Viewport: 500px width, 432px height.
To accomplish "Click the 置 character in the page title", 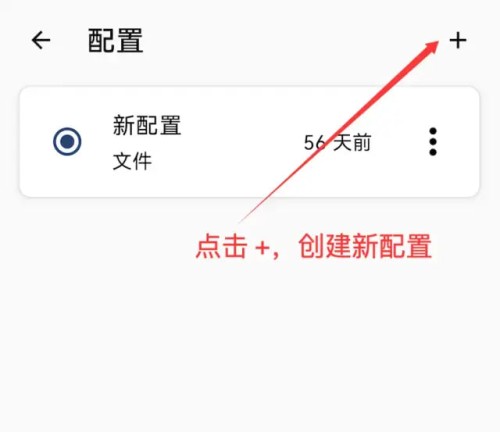I will pyautogui.click(x=130, y=41).
